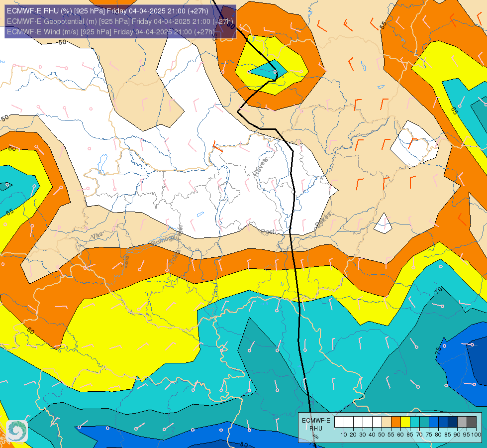487x448 pixels.
Task: Click the cyan diamond patch inside the yellow ring
Action: 268,70
